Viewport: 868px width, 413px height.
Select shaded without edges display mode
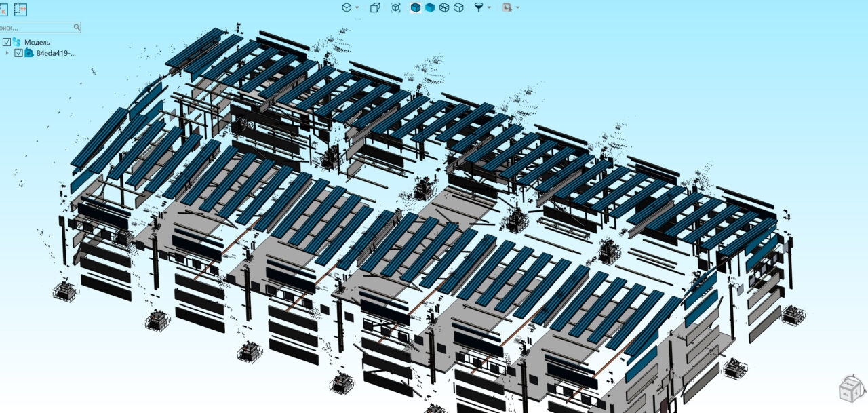pyautogui.click(x=430, y=7)
